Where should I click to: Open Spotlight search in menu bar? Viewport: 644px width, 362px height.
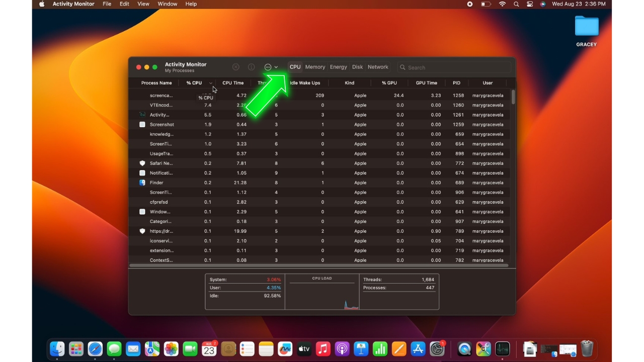pyautogui.click(x=516, y=4)
